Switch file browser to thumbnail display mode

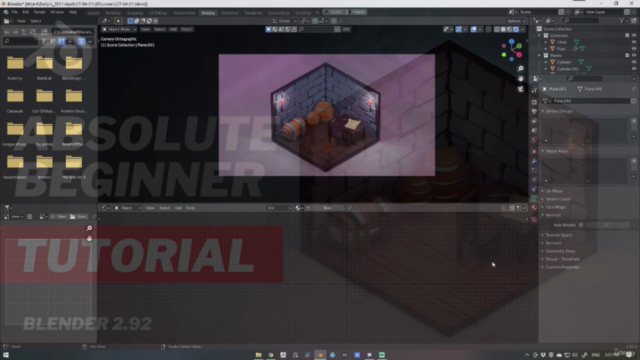tap(61, 41)
